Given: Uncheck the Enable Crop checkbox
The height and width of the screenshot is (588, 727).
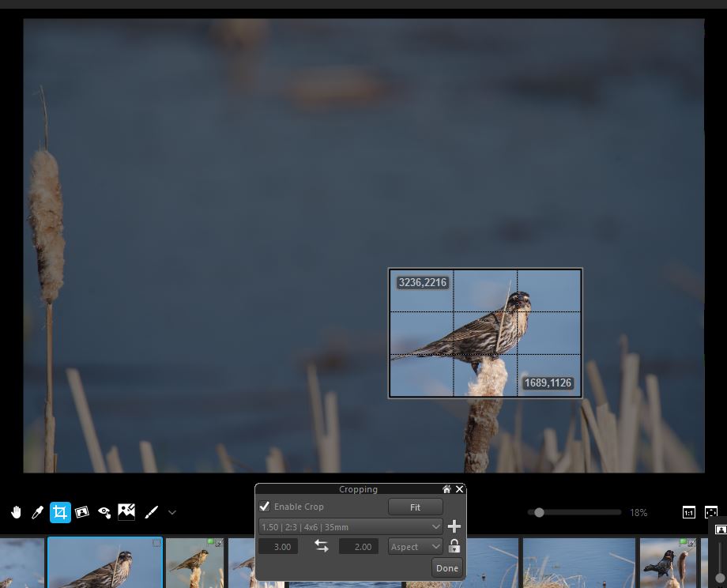Looking at the screenshot, I should point(265,507).
